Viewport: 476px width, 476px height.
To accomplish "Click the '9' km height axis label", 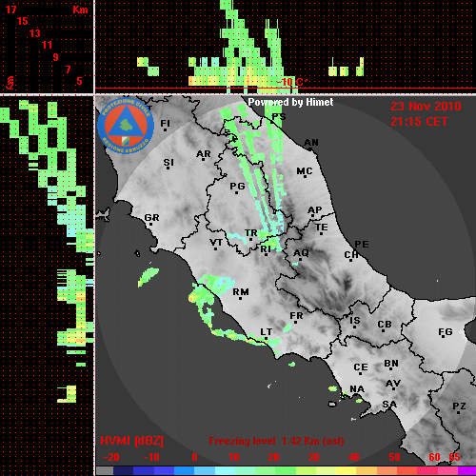I will [x=56, y=57].
